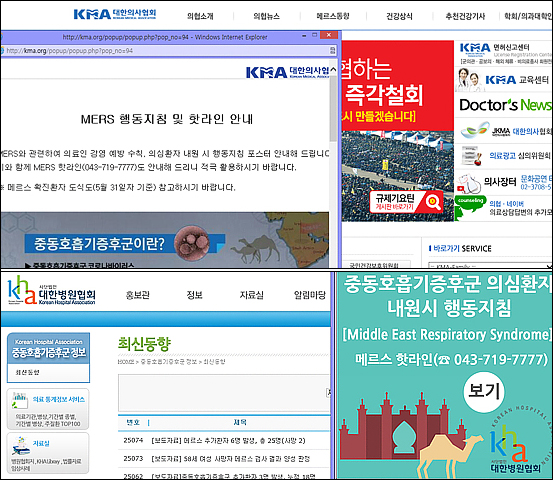Screen dimensions: 553x480
Task: Open the 의협·네이버 의료상담 link
Action: [521, 208]
